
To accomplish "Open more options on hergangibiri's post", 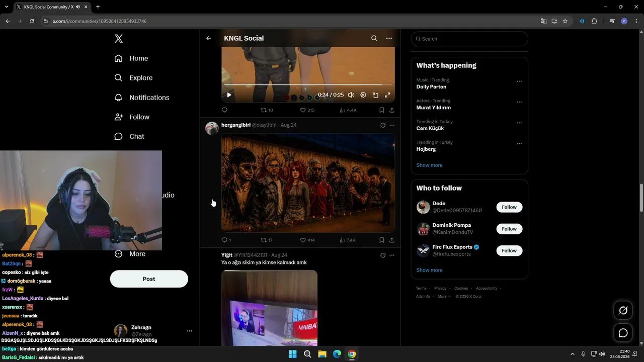I will [392, 125].
